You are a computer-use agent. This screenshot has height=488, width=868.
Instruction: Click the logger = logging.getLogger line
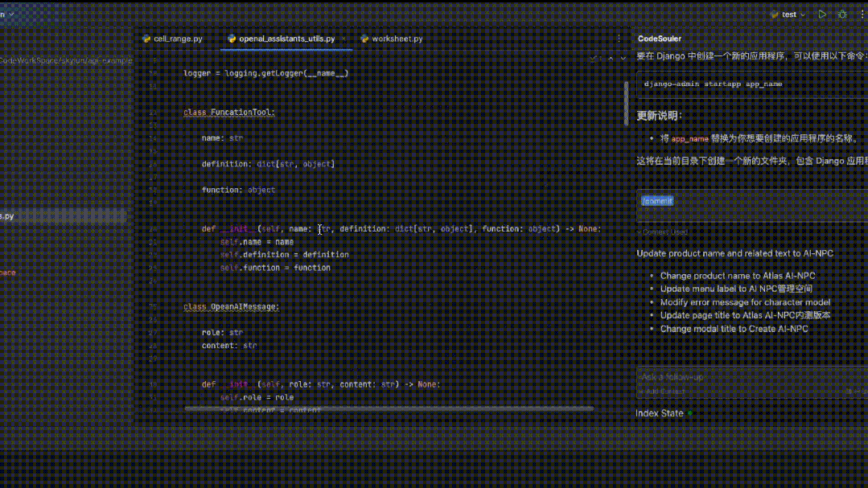265,73
